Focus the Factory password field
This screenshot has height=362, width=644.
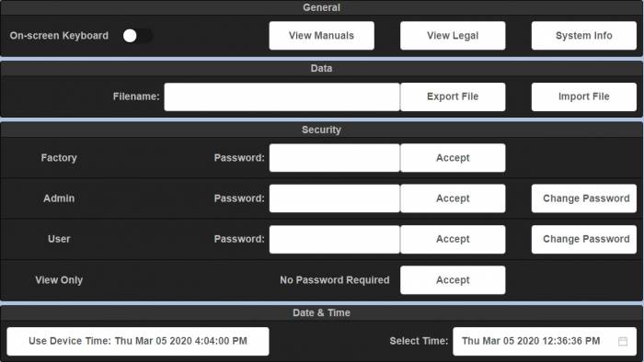tap(334, 158)
